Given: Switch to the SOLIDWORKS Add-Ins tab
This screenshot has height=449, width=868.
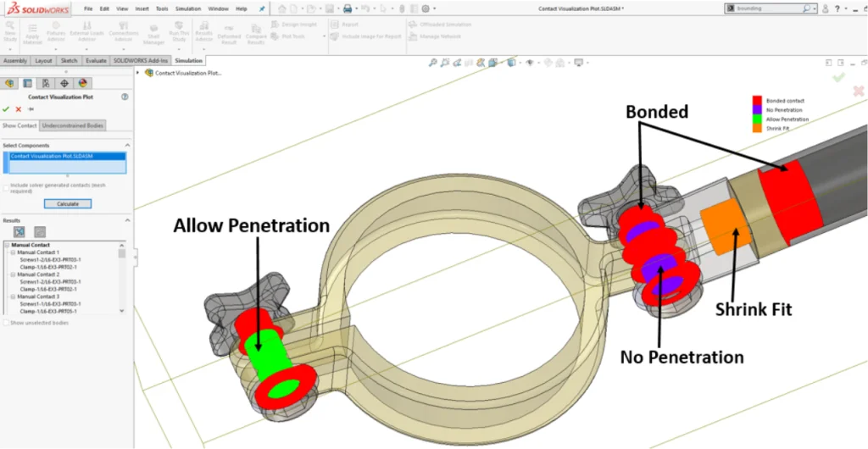Looking at the screenshot, I should (141, 60).
